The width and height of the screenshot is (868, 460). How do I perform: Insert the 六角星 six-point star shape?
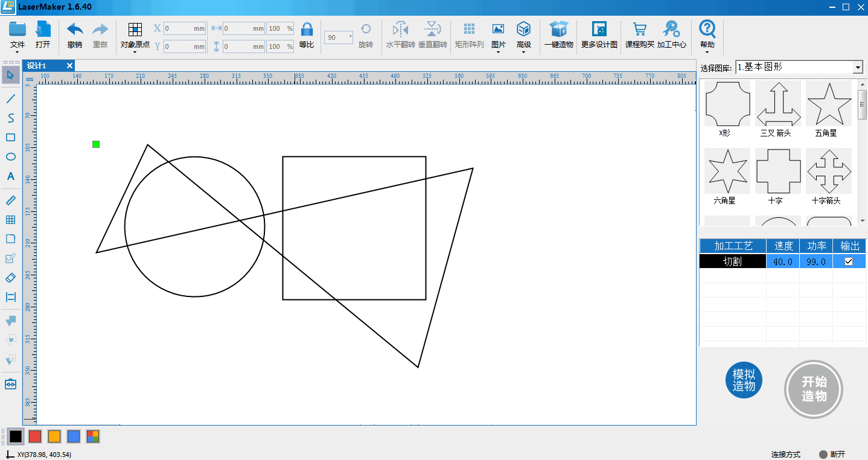[x=727, y=171]
